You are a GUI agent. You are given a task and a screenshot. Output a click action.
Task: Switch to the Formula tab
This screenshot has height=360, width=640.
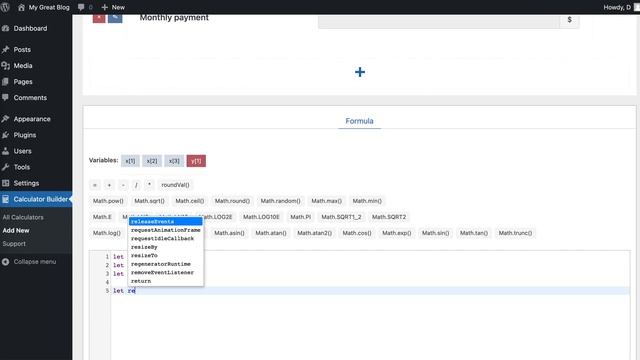click(359, 121)
